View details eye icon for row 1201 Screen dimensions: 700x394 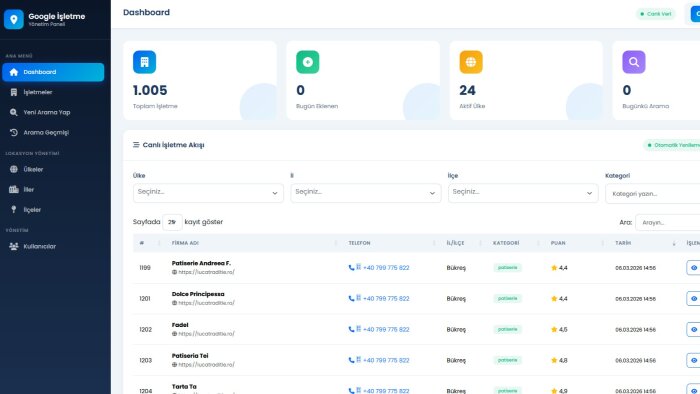tap(693, 299)
